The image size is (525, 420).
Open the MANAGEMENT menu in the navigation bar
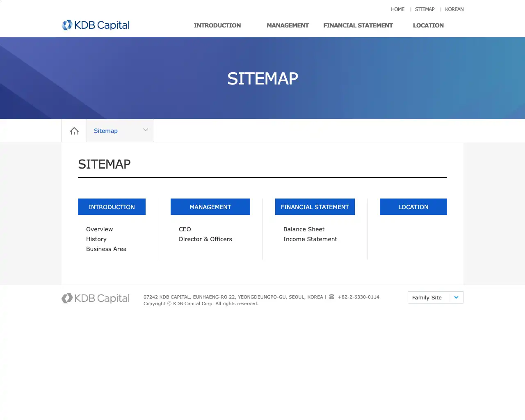(288, 25)
